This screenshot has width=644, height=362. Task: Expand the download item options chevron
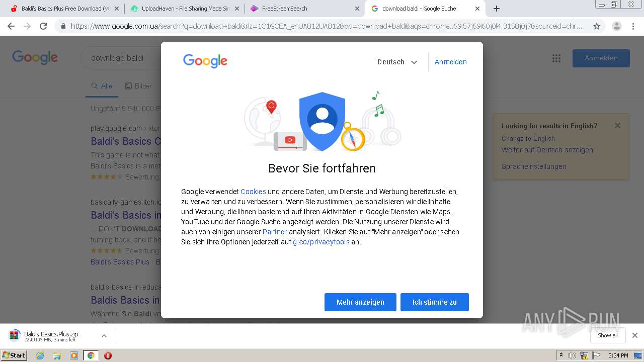pos(104,336)
